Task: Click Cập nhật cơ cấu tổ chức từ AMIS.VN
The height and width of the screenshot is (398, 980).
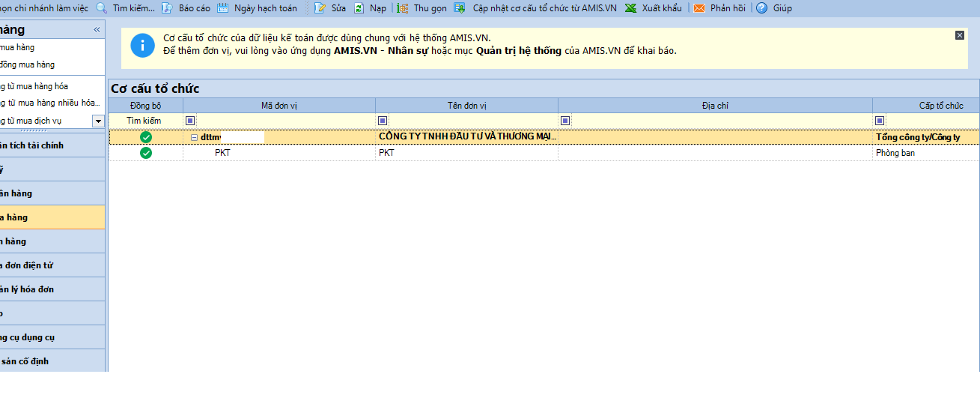Action: point(545,8)
